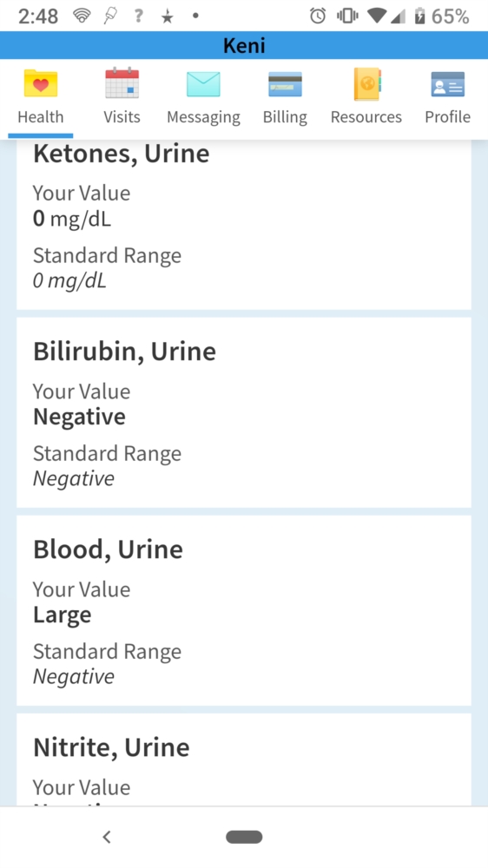Tap the Android back arrow
The width and height of the screenshot is (488, 868).
tap(107, 837)
